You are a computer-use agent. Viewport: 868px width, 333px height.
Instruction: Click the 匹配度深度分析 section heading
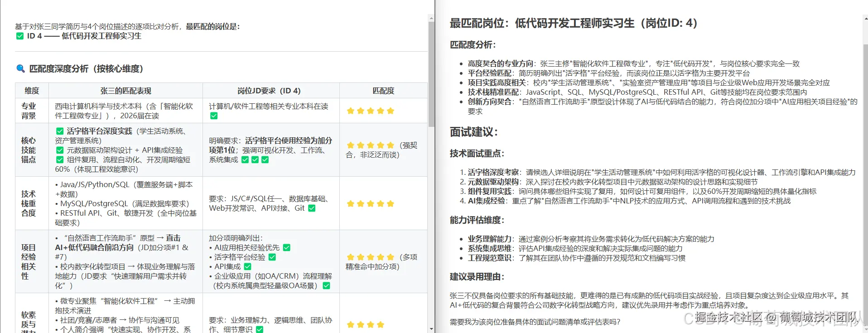[86, 68]
